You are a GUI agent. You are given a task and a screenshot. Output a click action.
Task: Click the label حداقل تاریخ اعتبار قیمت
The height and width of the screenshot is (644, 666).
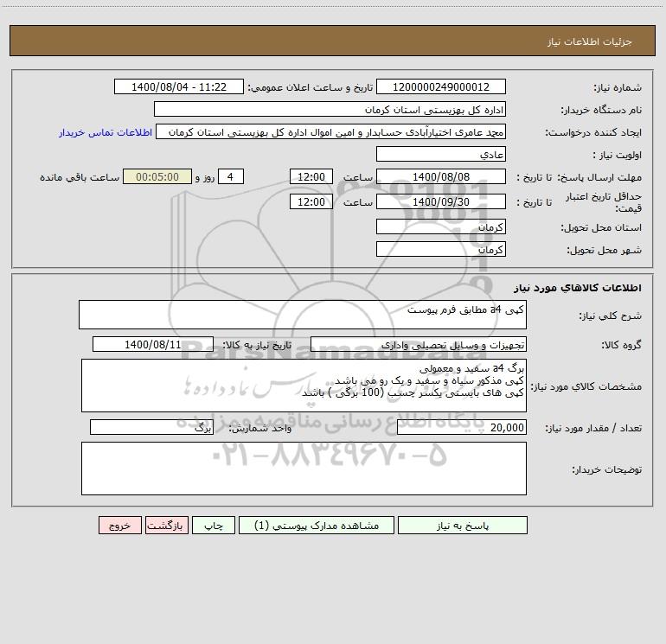point(604,202)
